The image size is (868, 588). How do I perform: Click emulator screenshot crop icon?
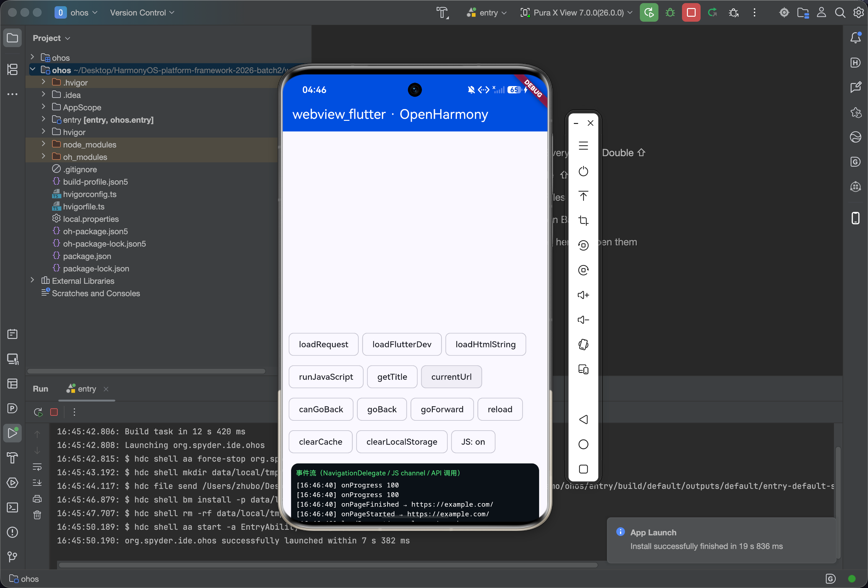pos(583,221)
